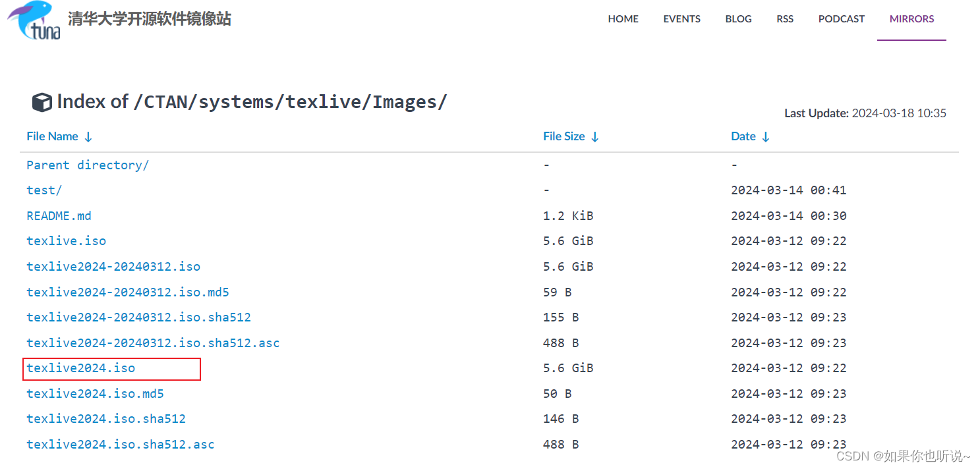Click the sort arrow next to File Name
Viewport: 980px width, 469px height.
[x=89, y=136]
